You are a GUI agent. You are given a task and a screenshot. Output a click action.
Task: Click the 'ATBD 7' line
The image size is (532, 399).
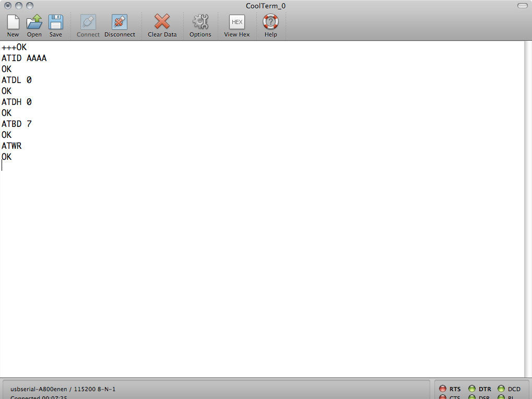pyautogui.click(x=17, y=124)
